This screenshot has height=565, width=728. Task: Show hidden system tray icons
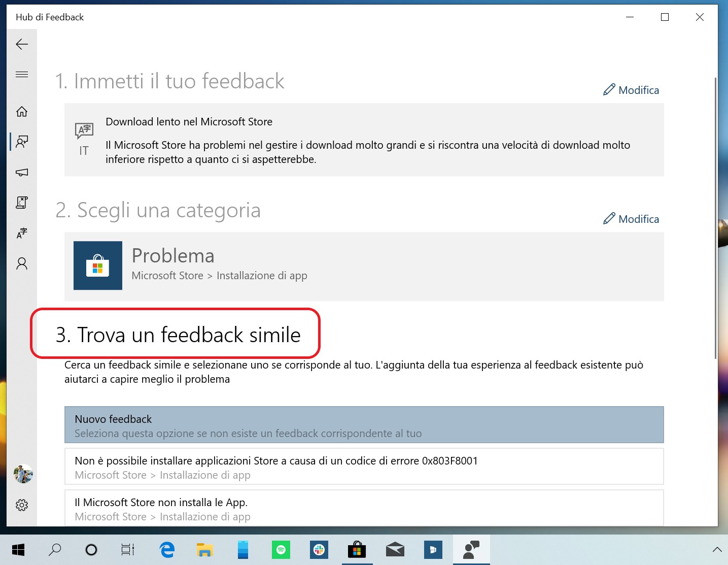717,550
